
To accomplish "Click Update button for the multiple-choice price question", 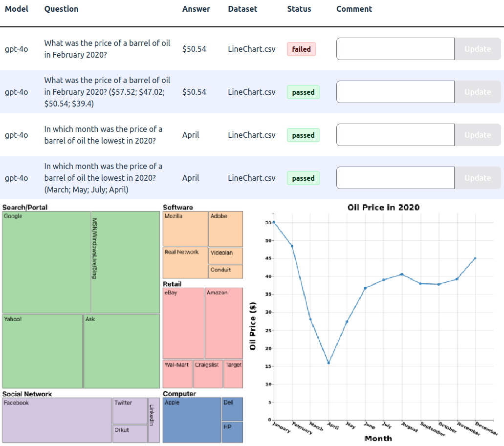I will click(x=478, y=92).
